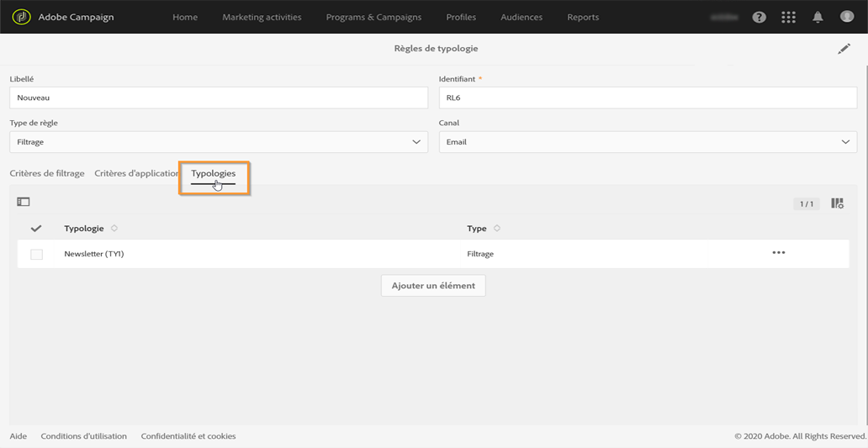Click the edit pencil icon
Viewport: 868px width, 448px height.
(844, 49)
